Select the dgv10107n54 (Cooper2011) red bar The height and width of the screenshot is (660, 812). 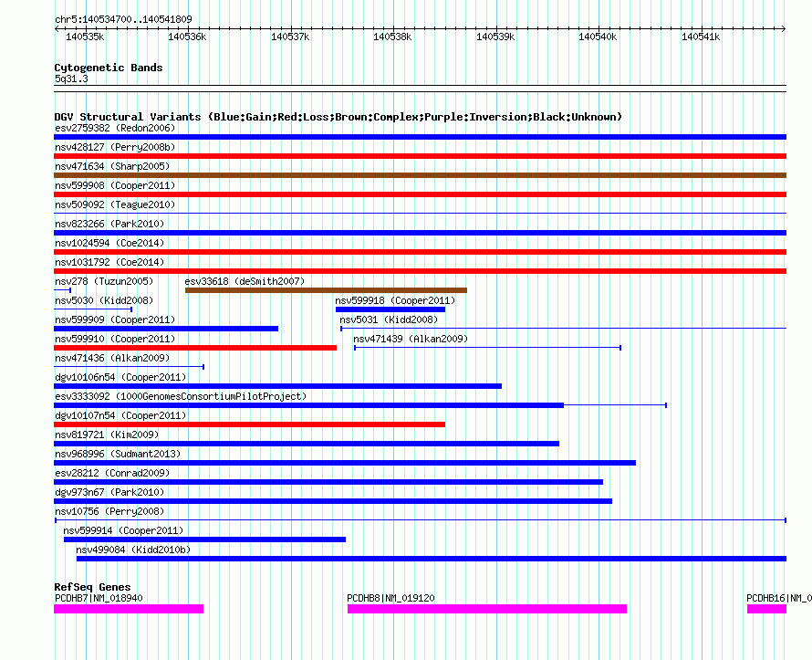(250, 424)
